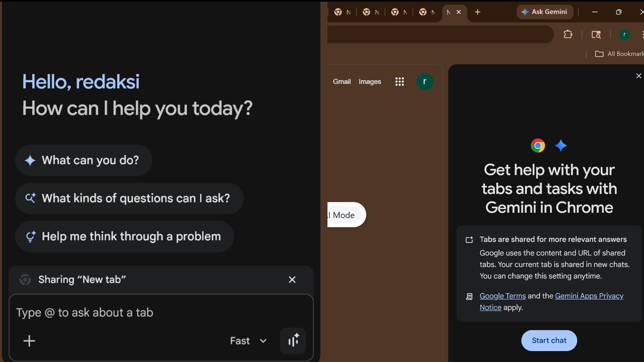Click the Gemini sparkle logo above the heading
644x362 pixels.
561,146
